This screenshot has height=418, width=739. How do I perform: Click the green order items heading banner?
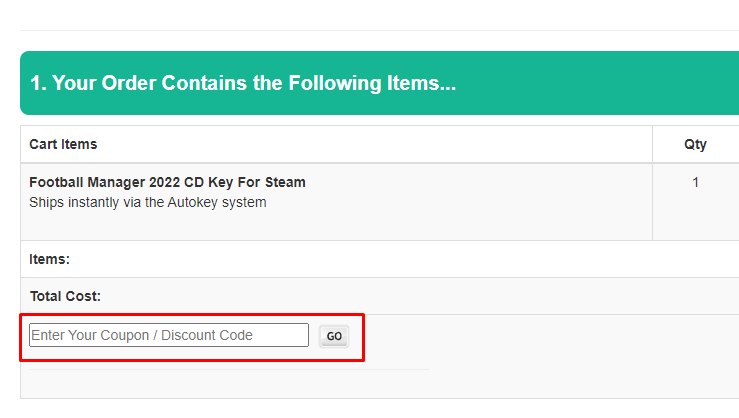pos(380,83)
